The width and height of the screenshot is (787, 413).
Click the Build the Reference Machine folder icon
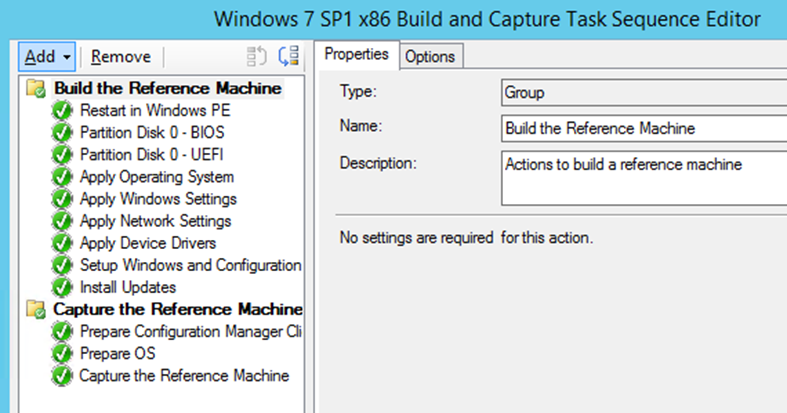[36, 88]
